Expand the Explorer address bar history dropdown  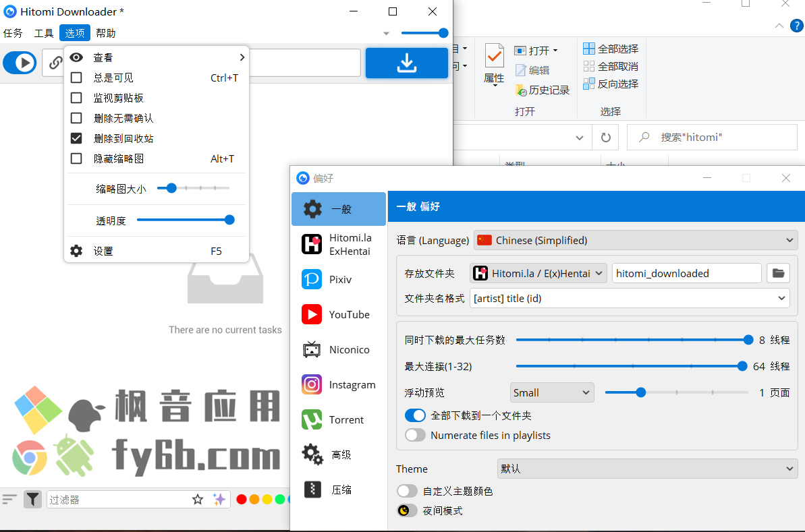580,138
